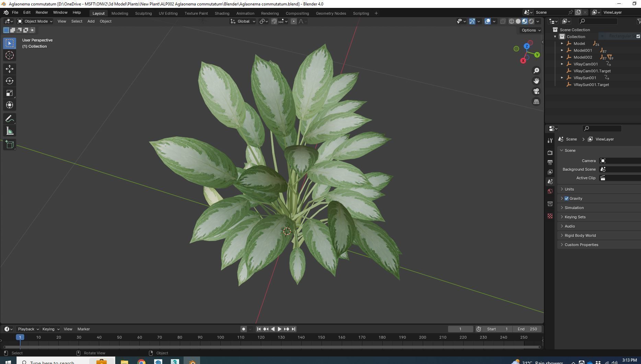Image resolution: width=641 pixels, height=364 pixels.
Task: Switch to solid viewport shading
Action: pyautogui.click(x=518, y=21)
